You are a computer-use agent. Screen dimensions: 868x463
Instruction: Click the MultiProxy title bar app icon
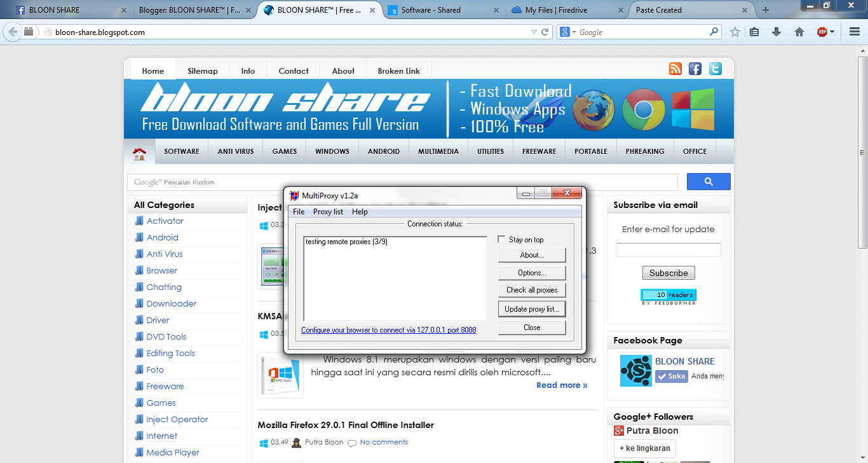294,195
